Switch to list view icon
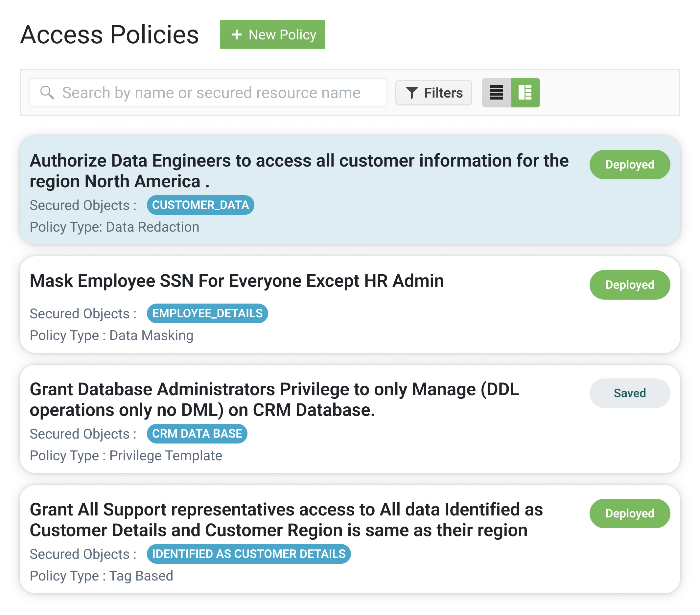The image size is (700, 615). pos(496,93)
